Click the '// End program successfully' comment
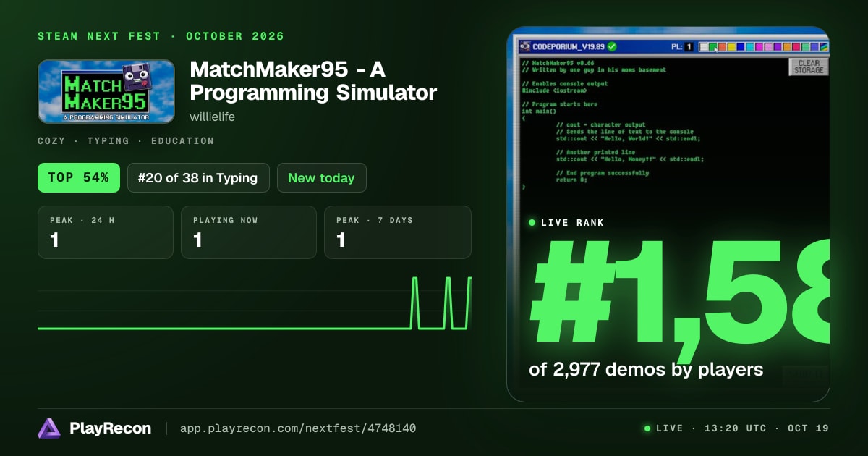 pos(603,173)
